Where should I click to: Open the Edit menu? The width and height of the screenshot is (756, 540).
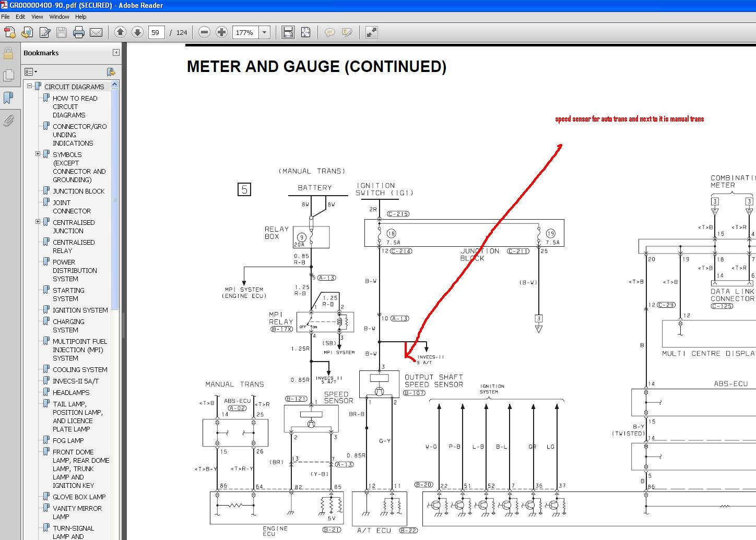(x=20, y=17)
